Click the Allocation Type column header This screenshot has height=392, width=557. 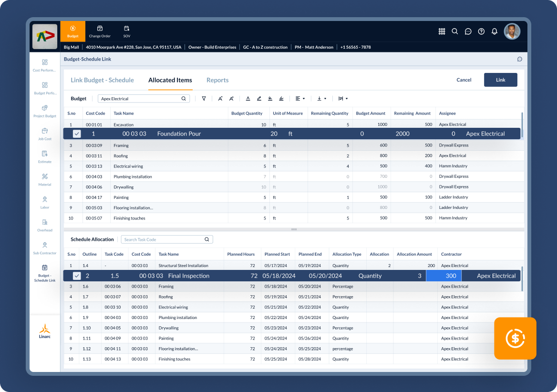(x=347, y=254)
